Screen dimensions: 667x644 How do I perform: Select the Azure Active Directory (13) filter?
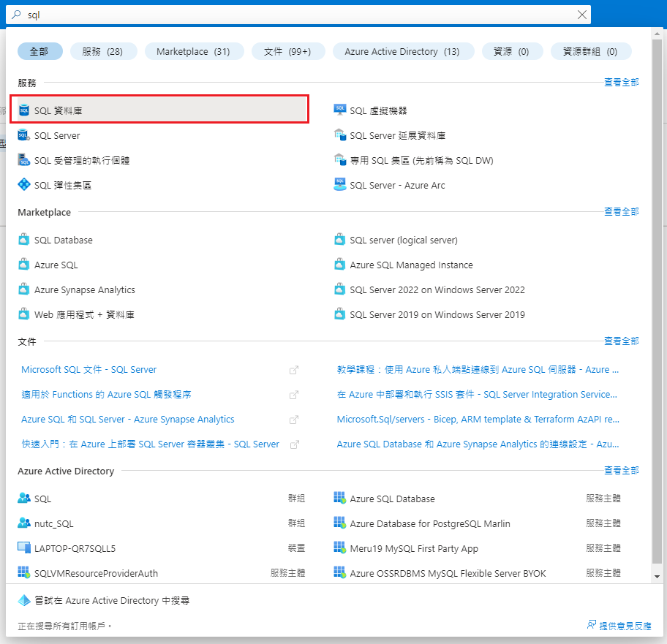coord(403,51)
